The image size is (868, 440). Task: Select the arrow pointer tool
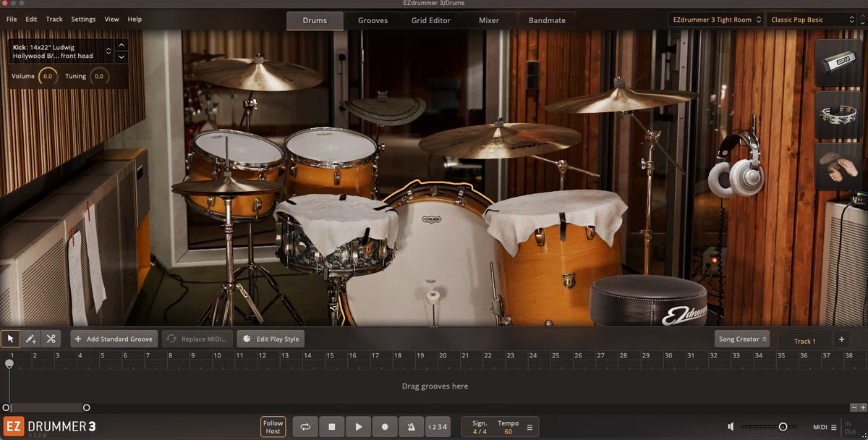[10, 339]
